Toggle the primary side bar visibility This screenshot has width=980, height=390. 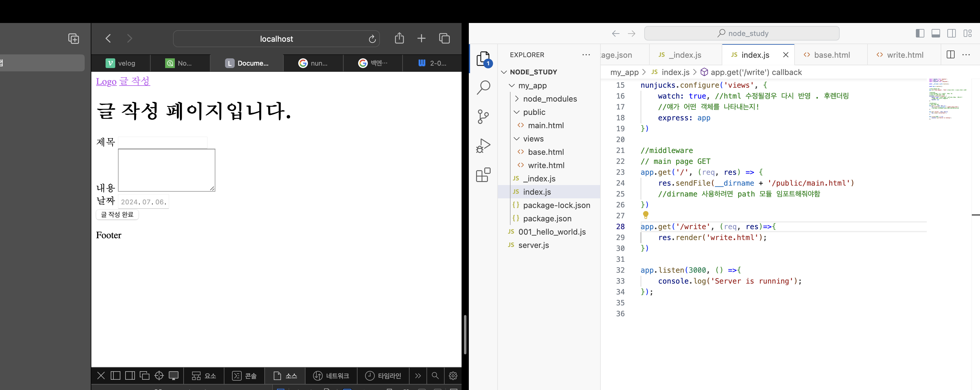pyautogui.click(x=920, y=34)
